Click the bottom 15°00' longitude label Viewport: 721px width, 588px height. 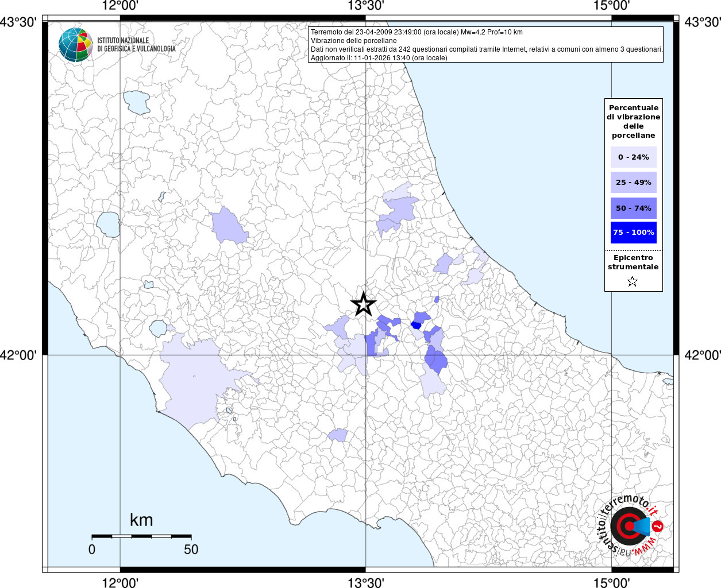(611, 582)
